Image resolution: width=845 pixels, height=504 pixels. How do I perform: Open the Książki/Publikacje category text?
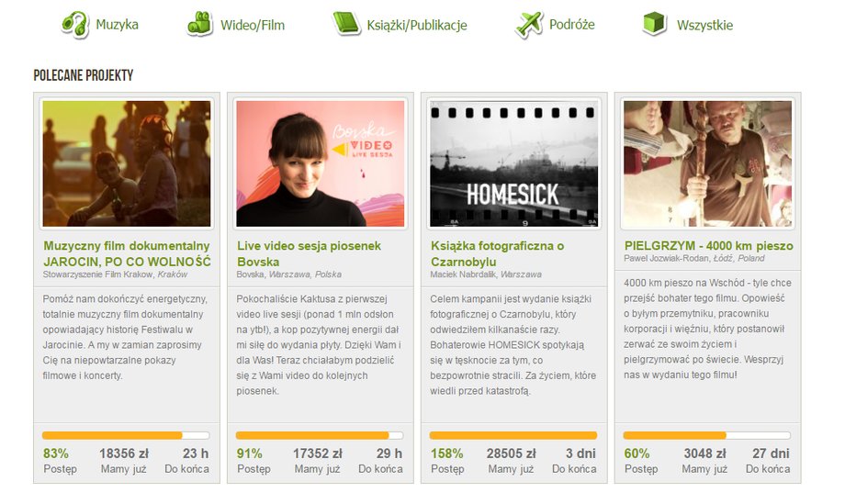tap(417, 25)
